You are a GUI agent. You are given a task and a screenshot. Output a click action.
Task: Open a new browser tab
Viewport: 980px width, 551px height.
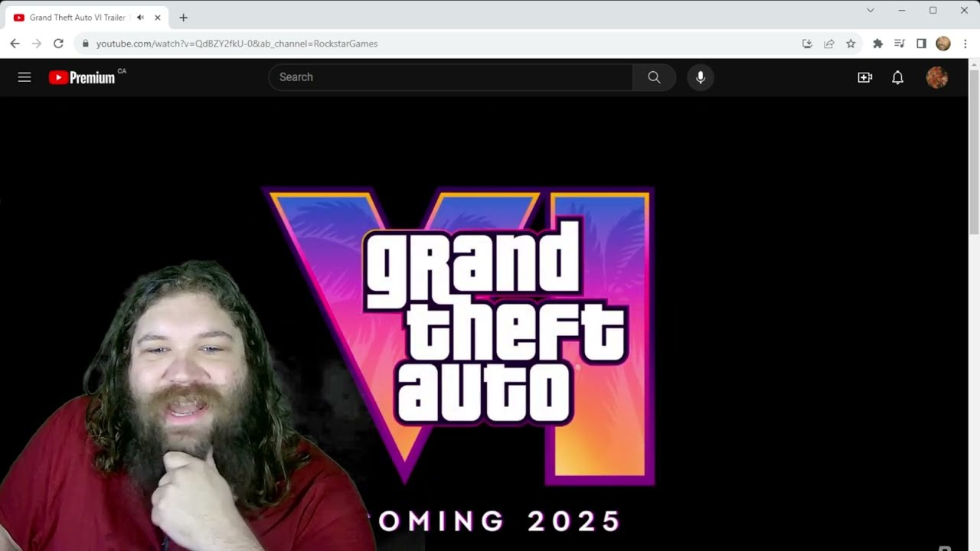tap(183, 18)
